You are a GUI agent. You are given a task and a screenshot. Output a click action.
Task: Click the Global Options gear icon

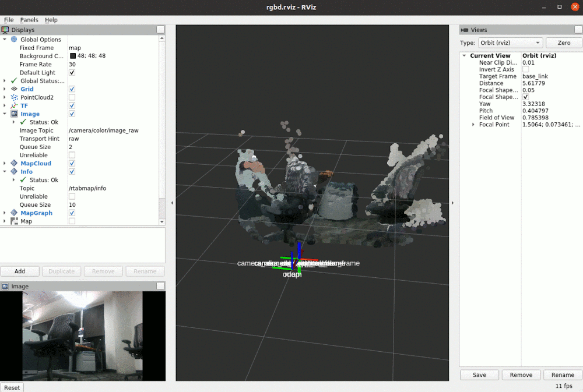coord(13,39)
